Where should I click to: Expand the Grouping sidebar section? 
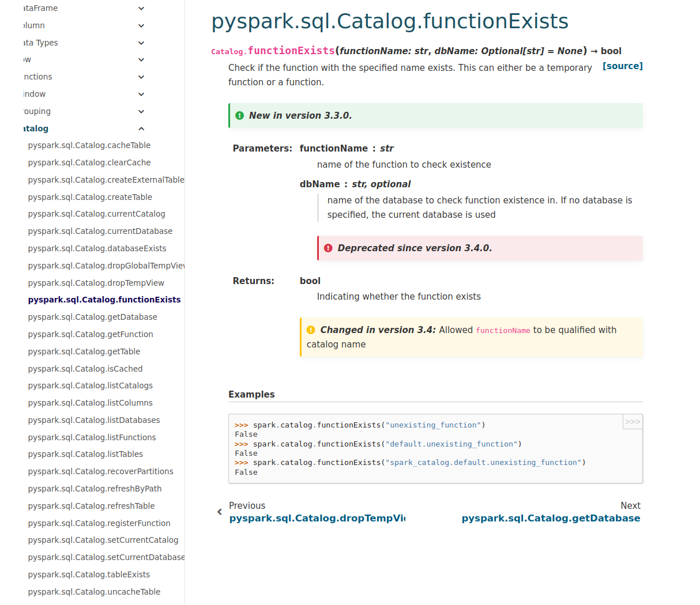(141, 111)
